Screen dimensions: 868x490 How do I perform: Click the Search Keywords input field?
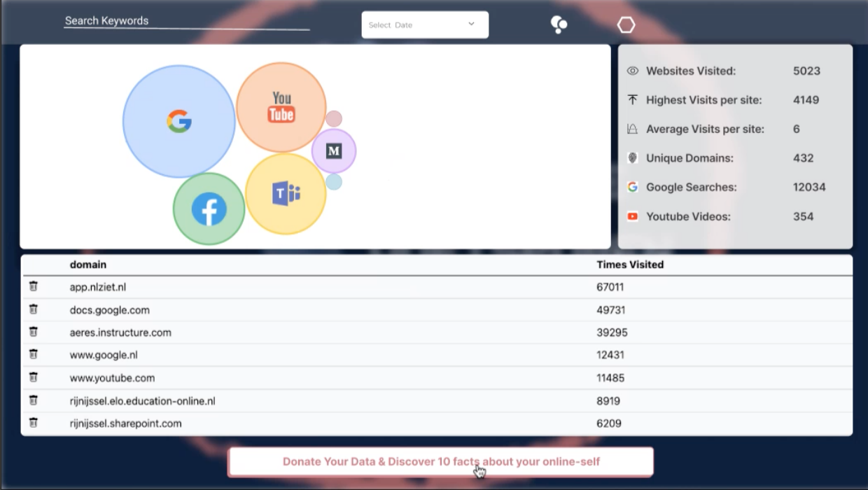186,21
